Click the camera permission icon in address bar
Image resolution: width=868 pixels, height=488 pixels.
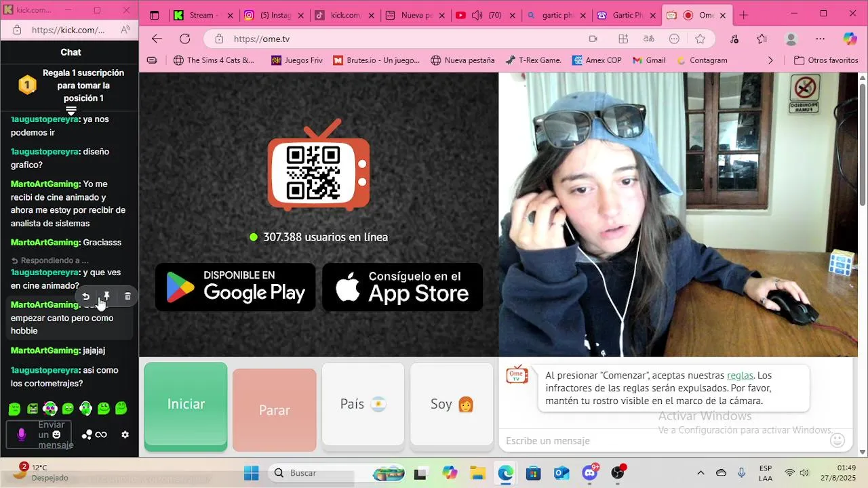click(x=593, y=39)
